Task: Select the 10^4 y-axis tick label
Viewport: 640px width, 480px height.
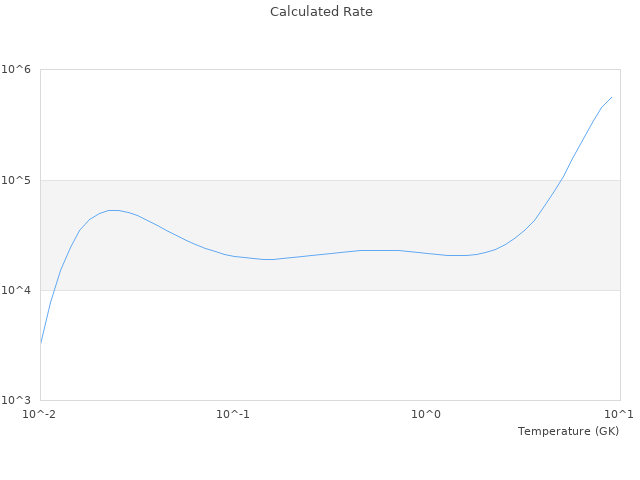Action: pyautogui.click(x=17, y=290)
